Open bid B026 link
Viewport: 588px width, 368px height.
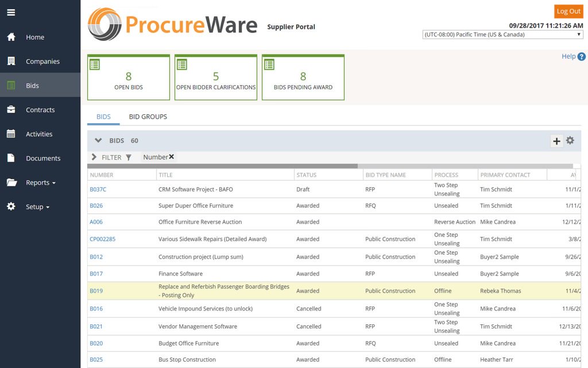coord(96,205)
